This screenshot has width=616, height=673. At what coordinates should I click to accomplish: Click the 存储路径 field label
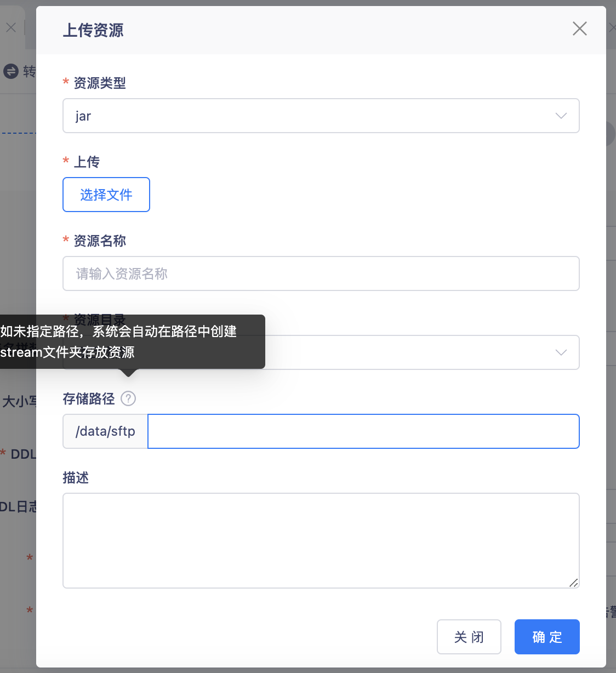pyautogui.click(x=89, y=398)
